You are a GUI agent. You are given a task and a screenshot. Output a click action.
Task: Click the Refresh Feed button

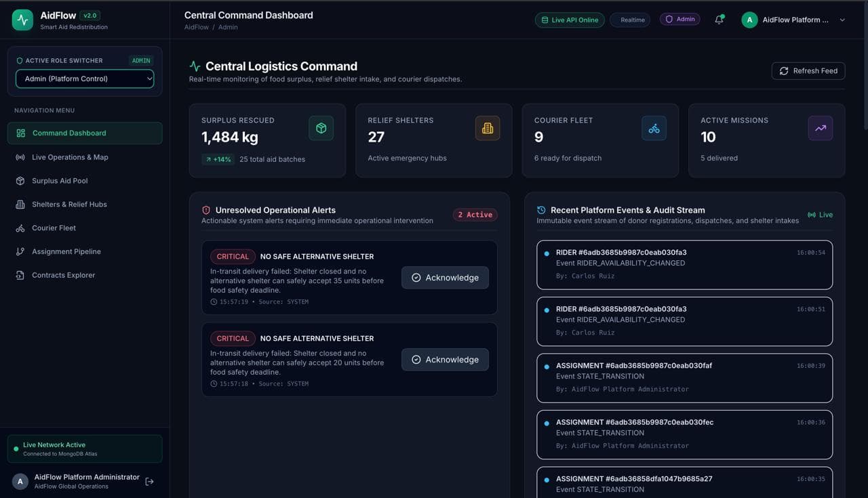[x=808, y=70]
